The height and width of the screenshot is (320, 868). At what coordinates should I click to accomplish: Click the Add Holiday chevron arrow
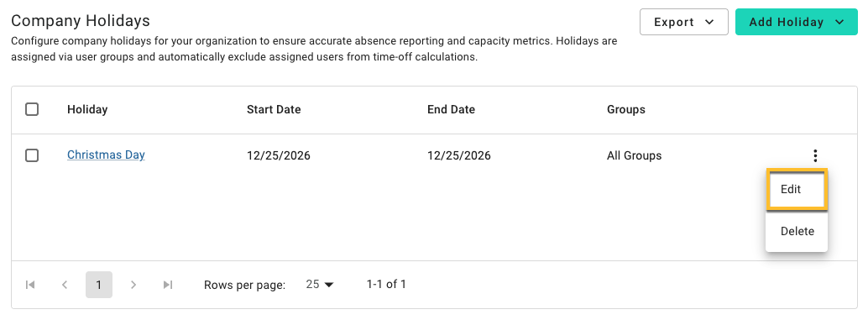coord(839,22)
